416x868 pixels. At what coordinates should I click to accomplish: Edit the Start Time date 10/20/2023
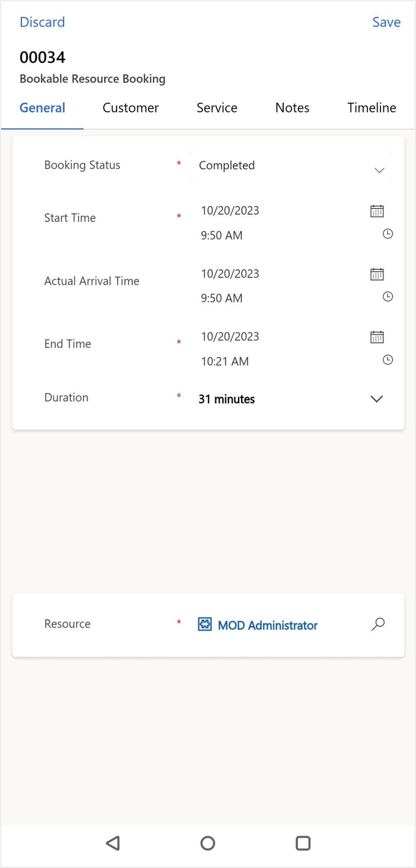click(x=230, y=211)
